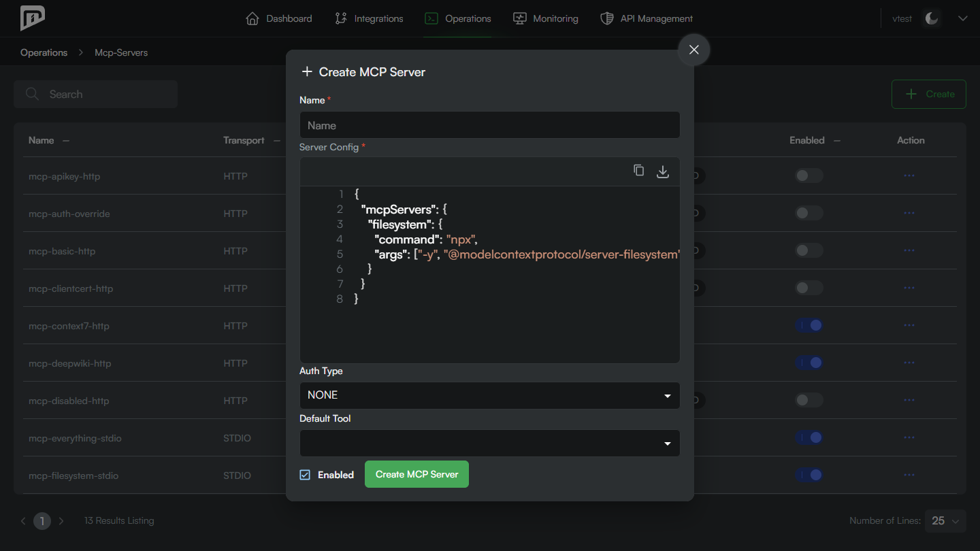Click the API Management shield icon
This screenshot has height=551, width=980.
[606, 18]
